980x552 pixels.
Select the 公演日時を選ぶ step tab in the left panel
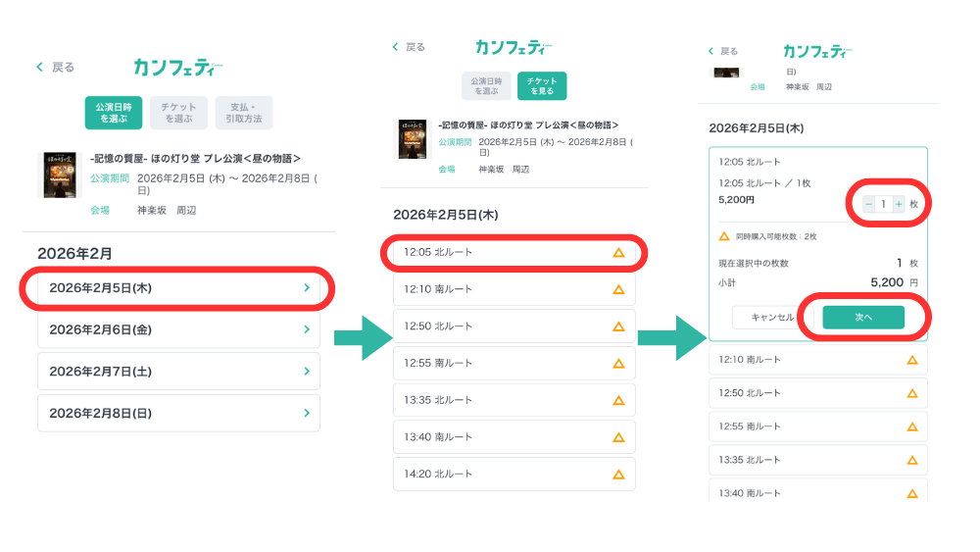114,113
